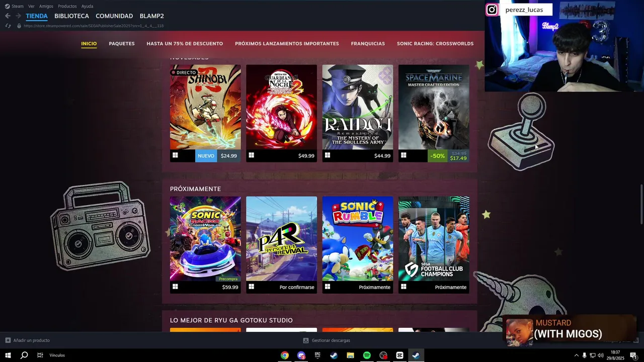The image size is (644, 362).
Task: Click the -50% $17.49 discount price
Action: (448, 156)
